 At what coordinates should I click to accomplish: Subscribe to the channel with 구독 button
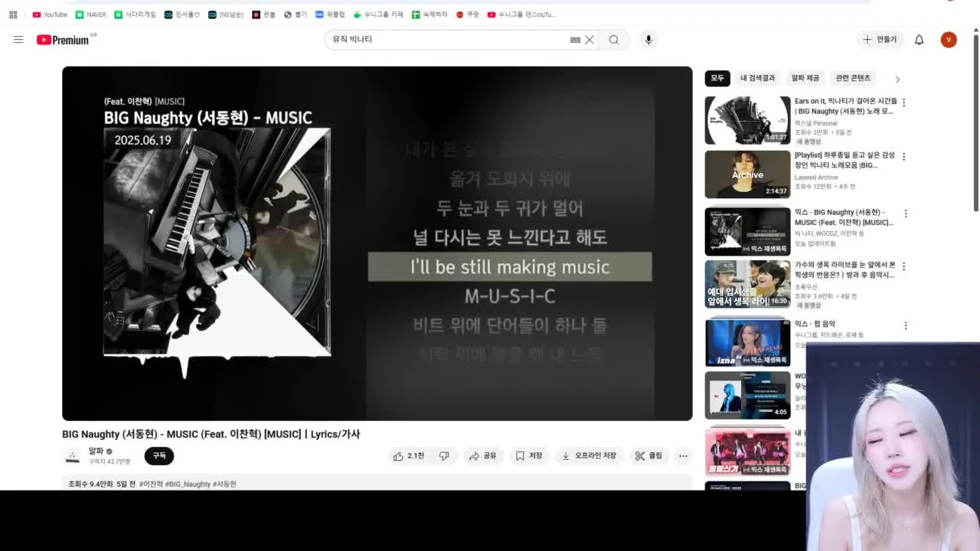click(x=159, y=456)
